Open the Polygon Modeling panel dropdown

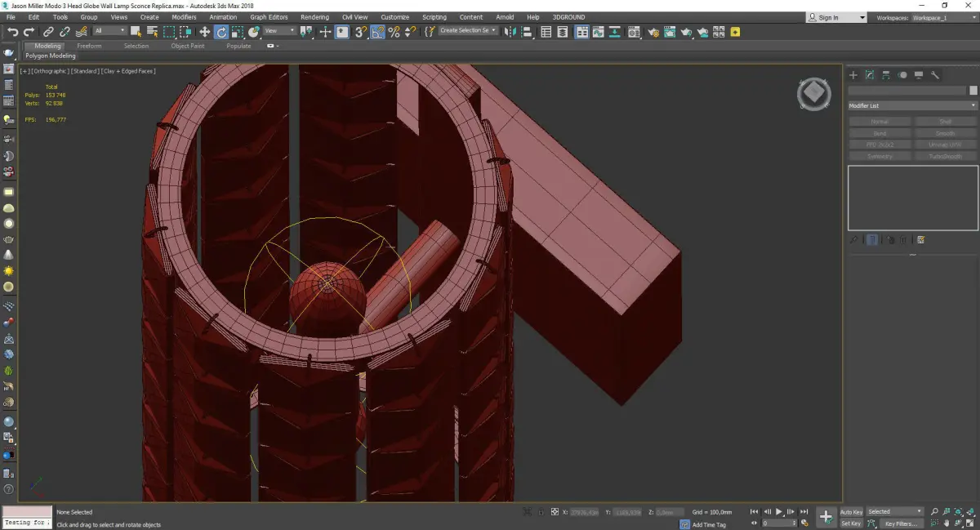pyautogui.click(x=50, y=56)
